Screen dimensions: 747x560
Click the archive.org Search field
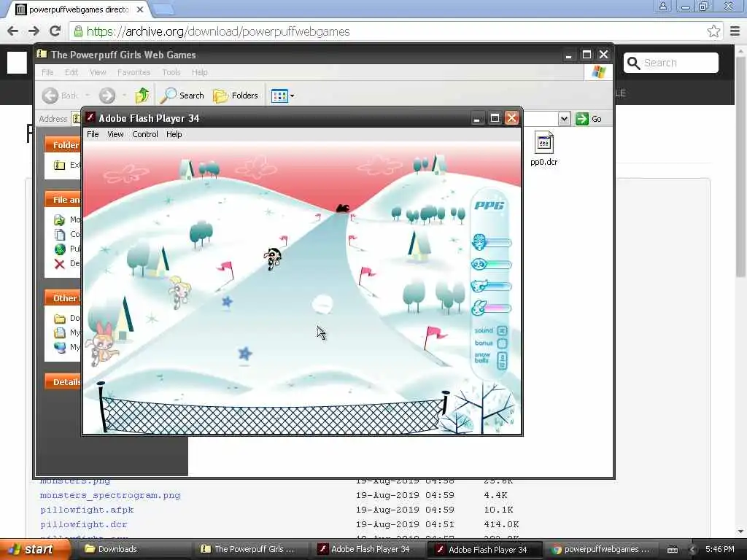click(671, 63)
